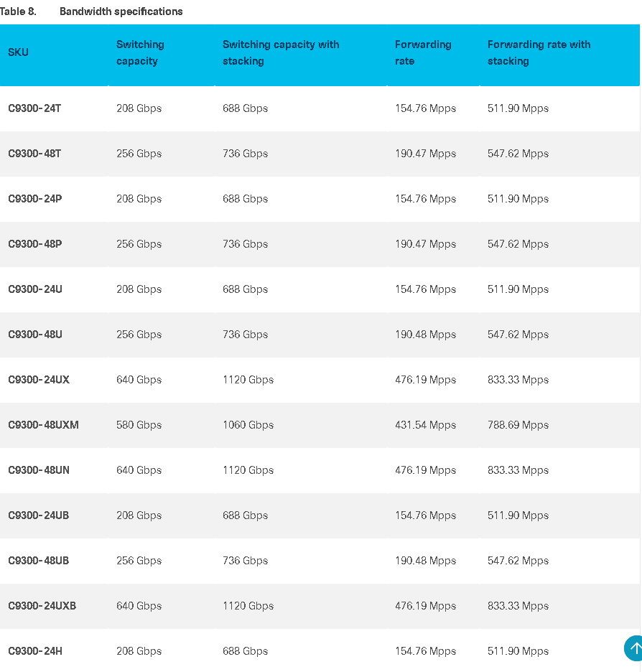Click Switching capacity with stacking header
The width and height of the screenshot is (642, 672).
tap(281, 52)
